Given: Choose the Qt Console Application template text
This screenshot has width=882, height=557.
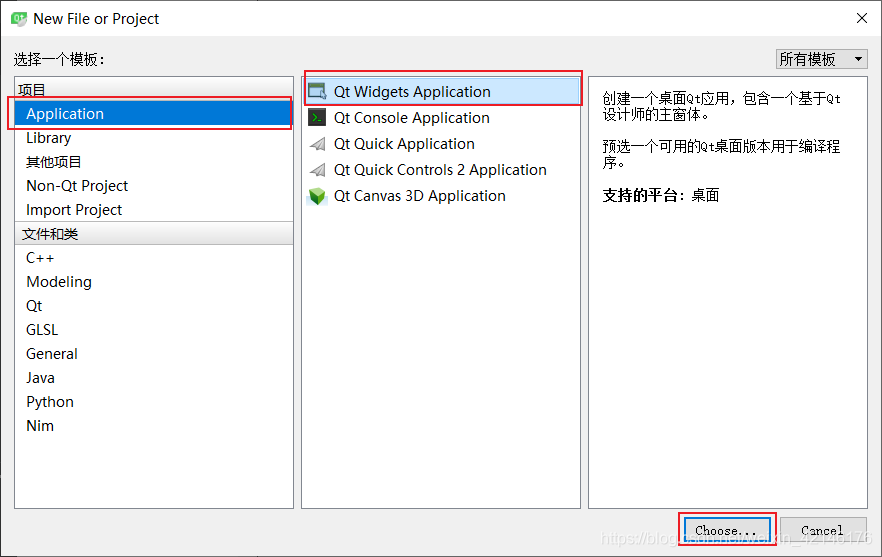Looking at the screenshot, I should coord(412,118).
